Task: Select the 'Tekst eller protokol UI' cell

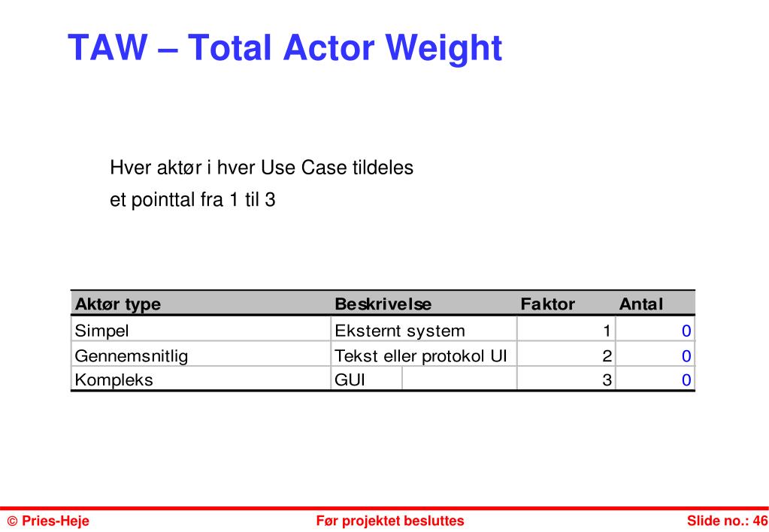Action: 424,355
